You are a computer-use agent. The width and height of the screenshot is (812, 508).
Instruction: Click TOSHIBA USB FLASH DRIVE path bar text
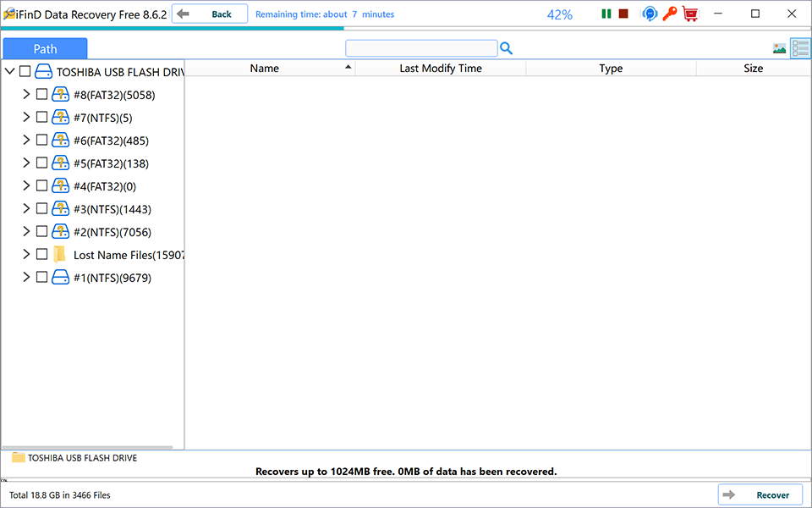(x=82, y=458)
